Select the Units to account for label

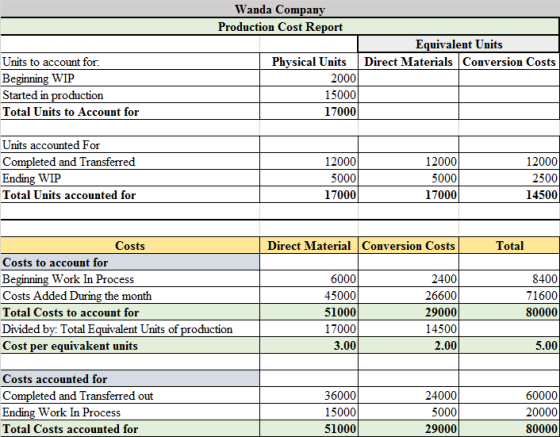pos(51,62)
